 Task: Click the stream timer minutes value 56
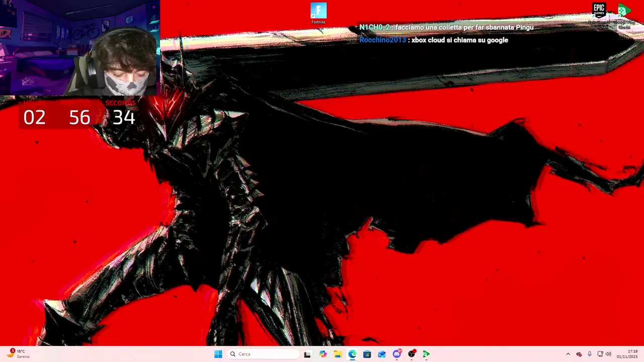point(79,118)
